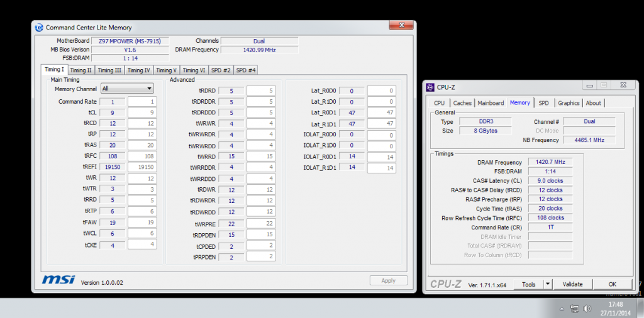This screenshot has height=318, width=644.
Task: Click the Command Center Lite title bar icon
Action: 39,28
